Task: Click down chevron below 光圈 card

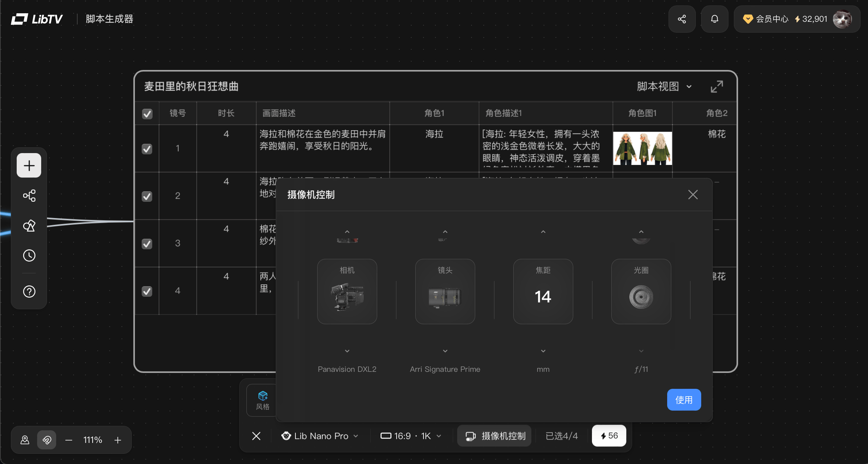Action: tap(641, 351)
